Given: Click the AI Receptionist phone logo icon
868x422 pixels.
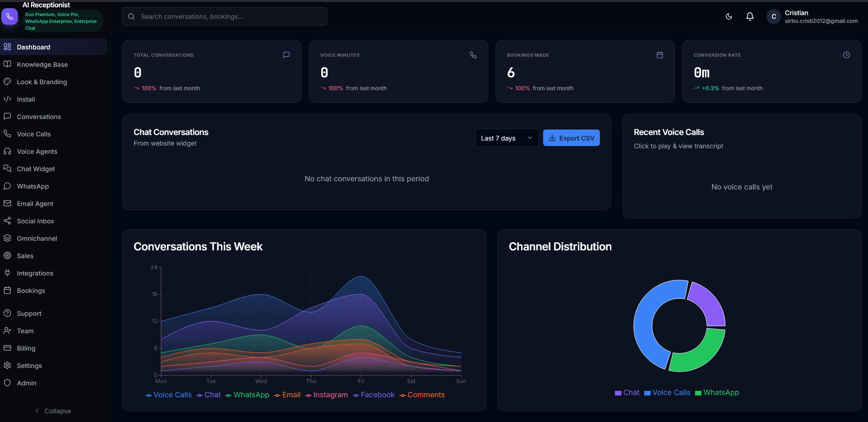Looking at the screenshot, I should 10,16.
